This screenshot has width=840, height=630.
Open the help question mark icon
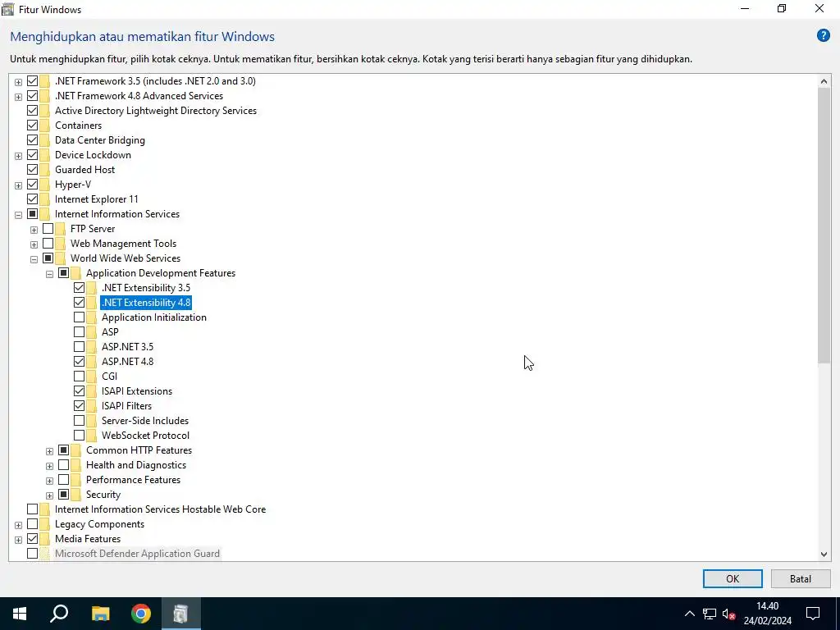click(823, 36)
